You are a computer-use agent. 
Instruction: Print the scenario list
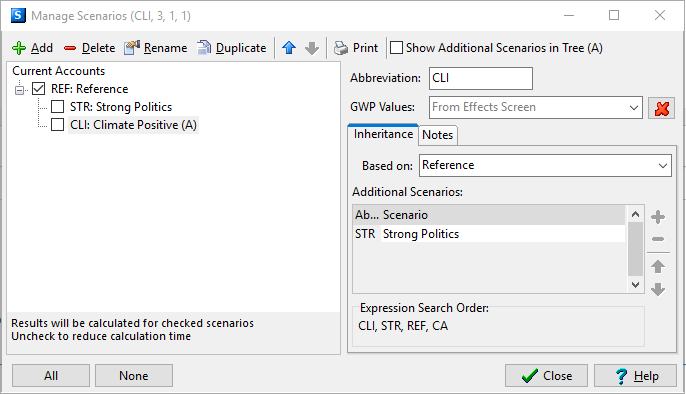pyautogui.click(x=356, y=48)
